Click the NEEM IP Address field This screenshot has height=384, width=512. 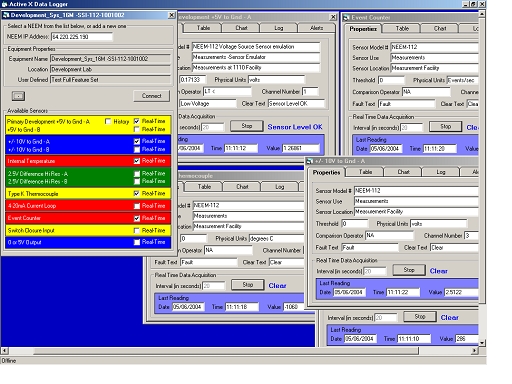click(x=82, y=37)
